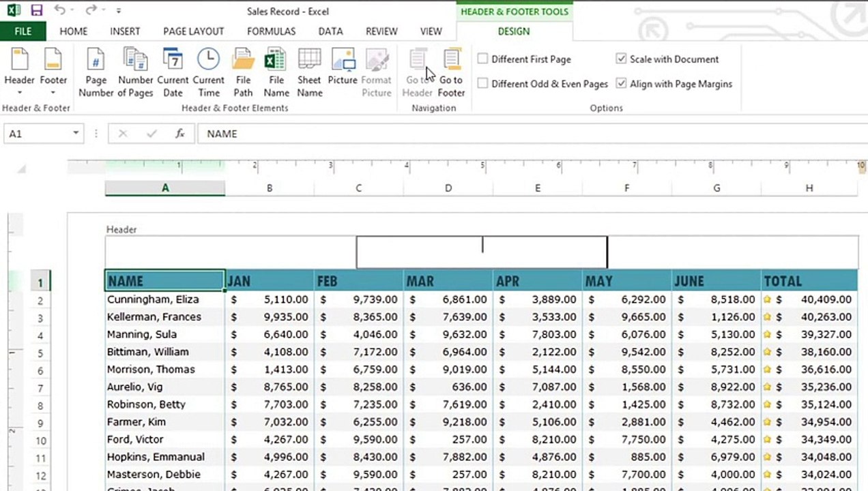Open the Footer presets dropdown
Viewport: 868px width, 491px height.
coord(53,74)
